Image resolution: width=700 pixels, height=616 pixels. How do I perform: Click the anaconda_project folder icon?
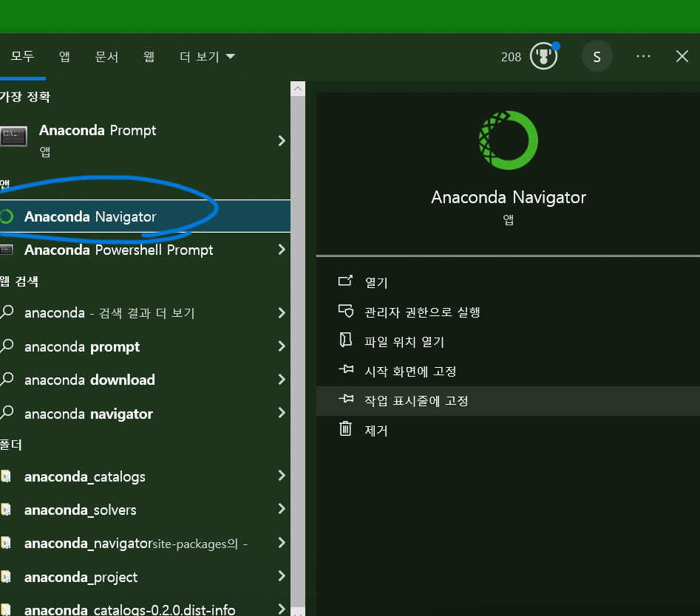[x=6, y=577]
